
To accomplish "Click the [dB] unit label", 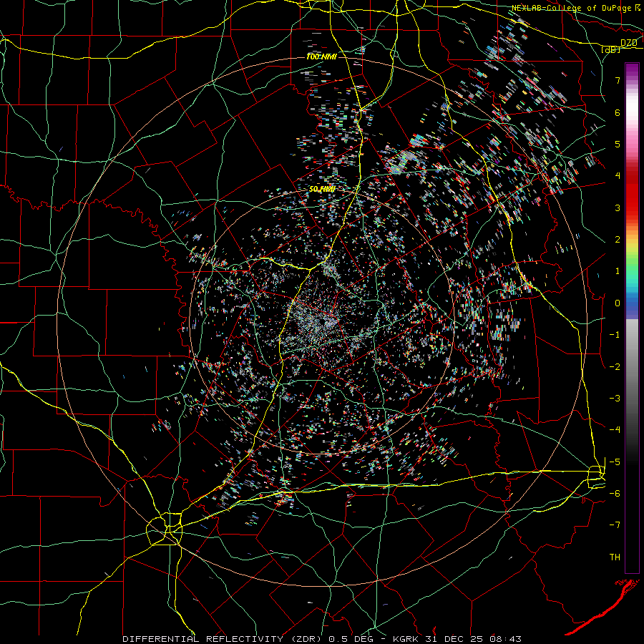I will [611, 49].
